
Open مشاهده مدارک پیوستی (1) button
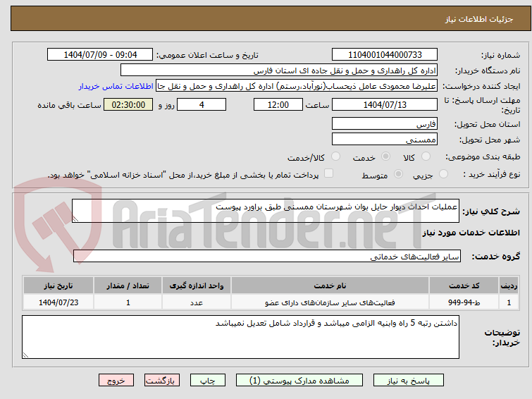coord(299,381)
